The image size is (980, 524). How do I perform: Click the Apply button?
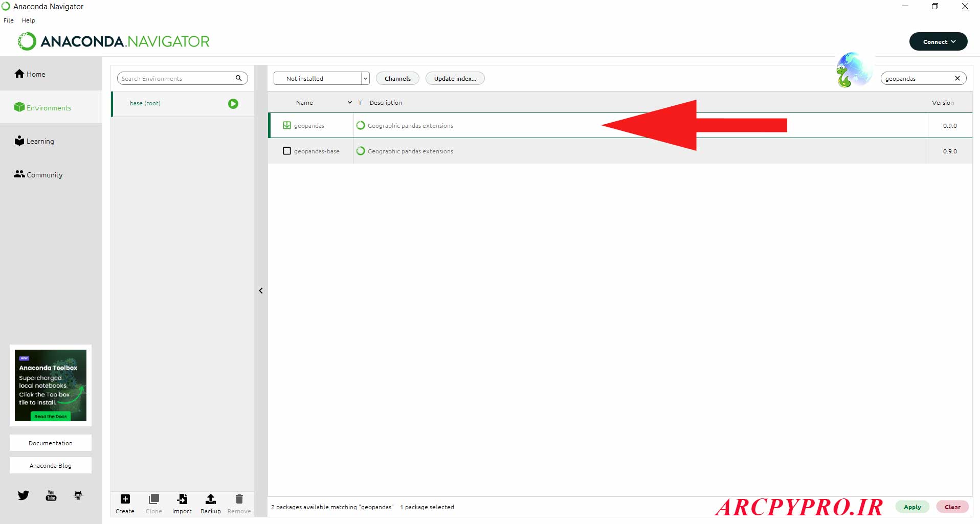point(912,507)
